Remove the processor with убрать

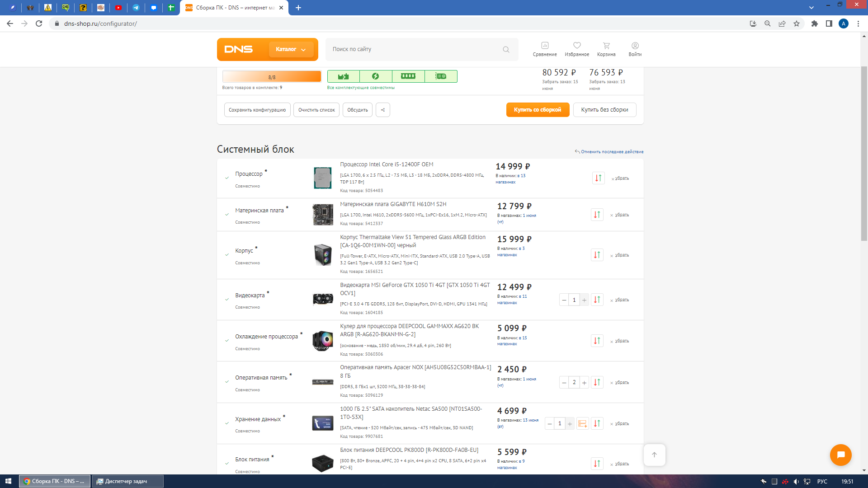pyautogui.click(x=620, y=178)
